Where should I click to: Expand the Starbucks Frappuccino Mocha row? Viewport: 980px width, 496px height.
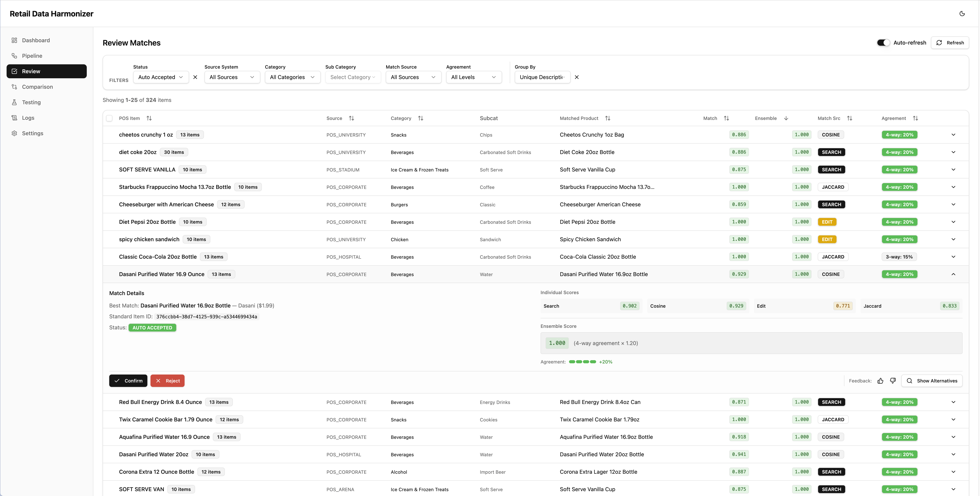(953, 187)
